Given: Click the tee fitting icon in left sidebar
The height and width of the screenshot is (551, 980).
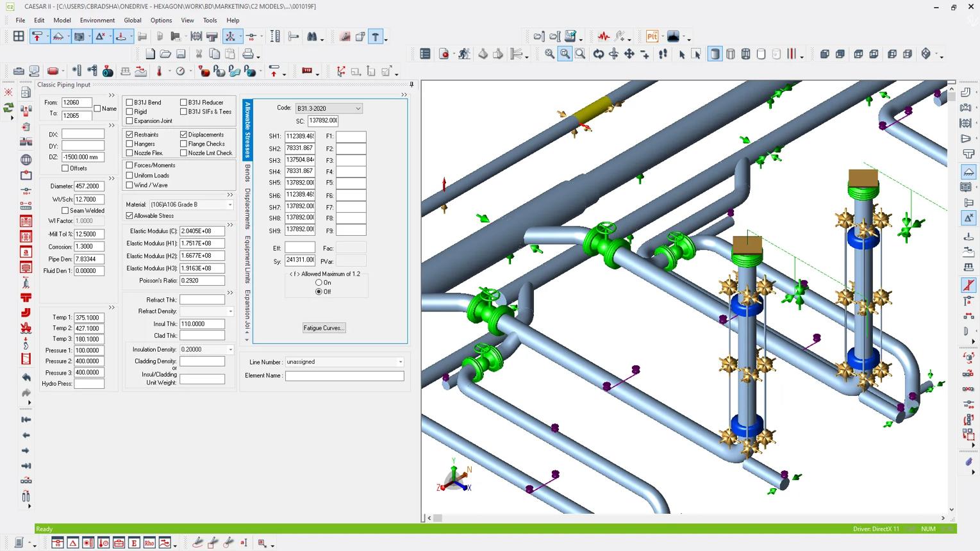Looking at the screenshot, I should (x=26, y=297).
